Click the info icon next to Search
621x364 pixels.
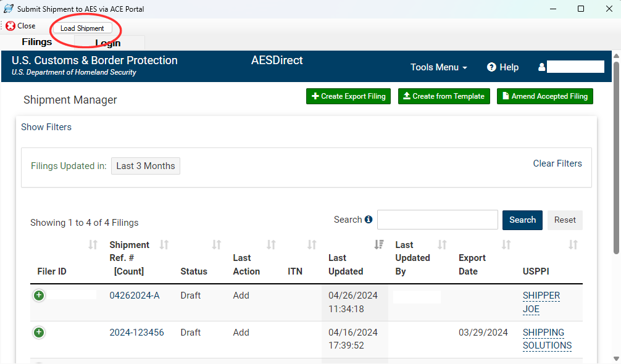369,219
